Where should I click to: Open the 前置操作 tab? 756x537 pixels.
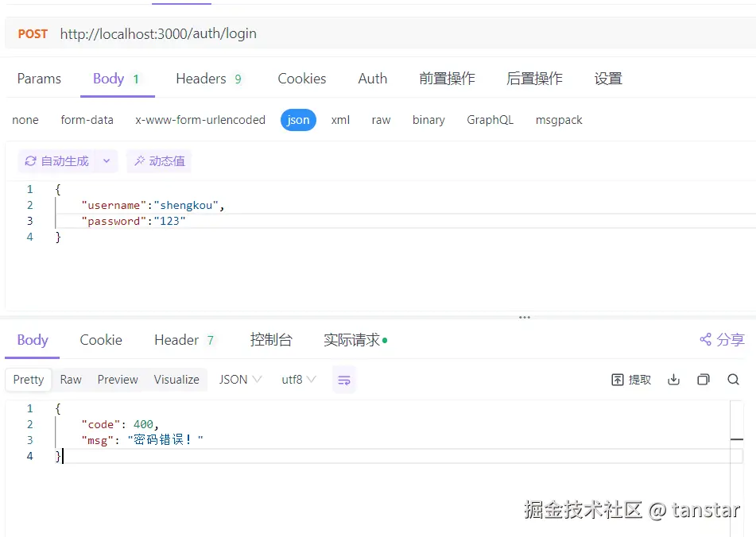coord(447,79)
